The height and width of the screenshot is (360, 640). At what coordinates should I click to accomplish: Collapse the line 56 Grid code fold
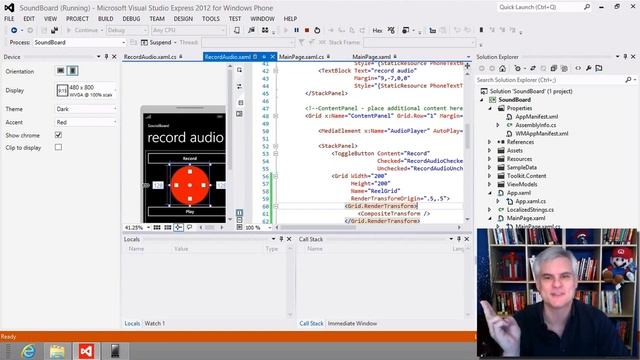pos(276,176)
